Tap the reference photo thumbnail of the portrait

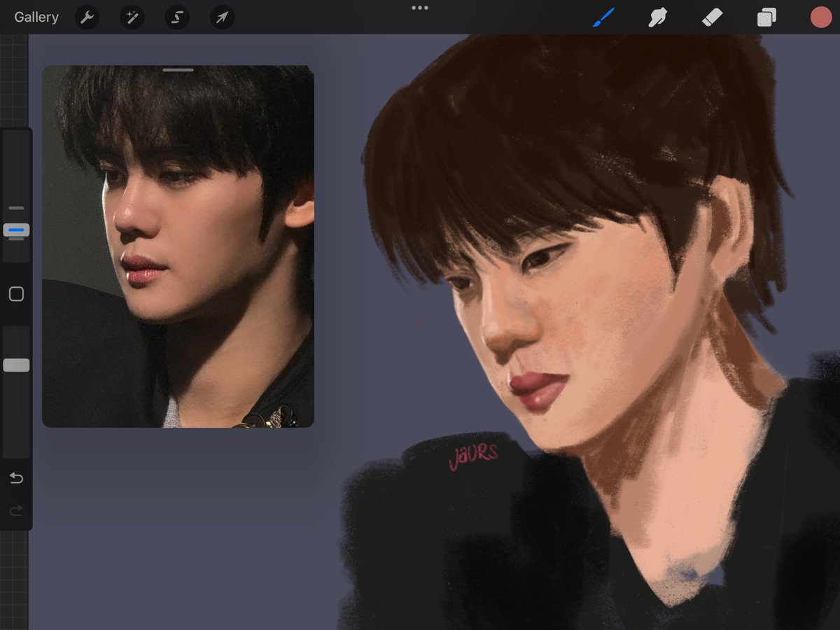pos(178,245)
